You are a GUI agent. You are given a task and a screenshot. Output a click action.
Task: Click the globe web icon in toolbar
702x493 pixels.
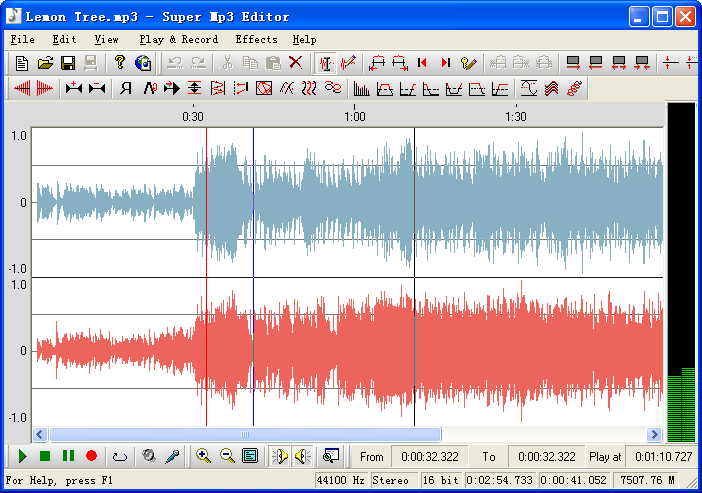(143, 63)
